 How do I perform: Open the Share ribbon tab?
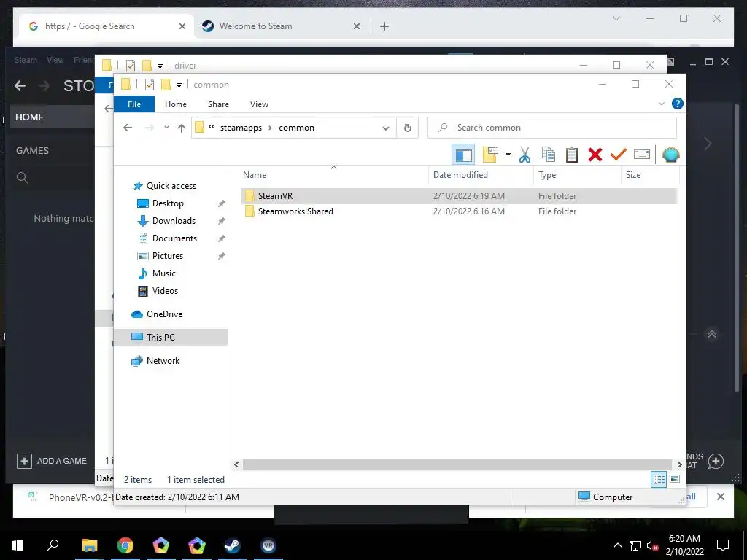click(218, 104)
